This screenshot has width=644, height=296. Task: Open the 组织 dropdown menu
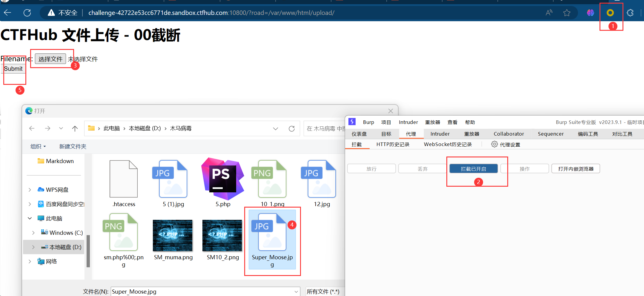pyautogui.click(x=38, y=146)
